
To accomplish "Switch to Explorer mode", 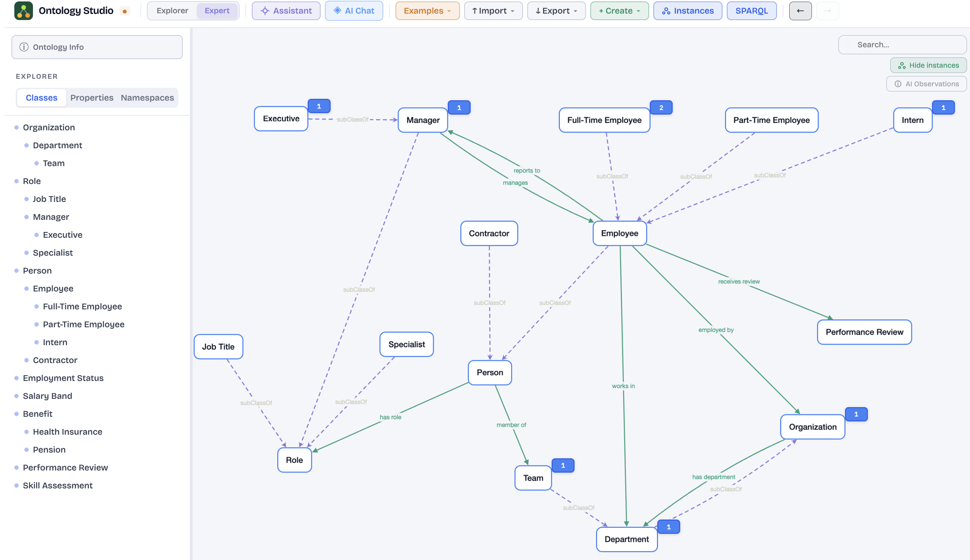I will coord(172,11).
